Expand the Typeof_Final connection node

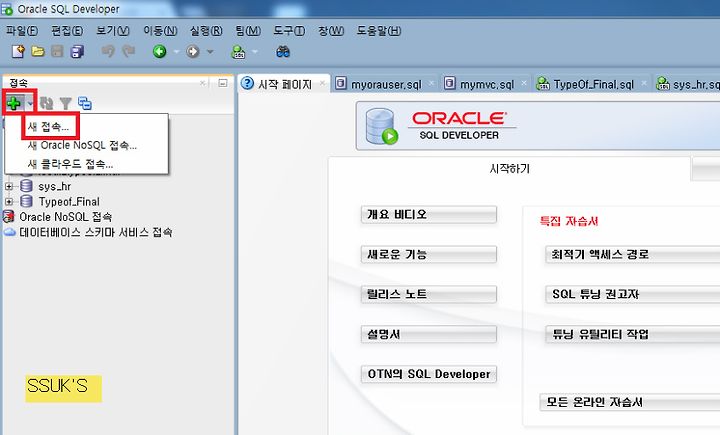pos(9,202)
